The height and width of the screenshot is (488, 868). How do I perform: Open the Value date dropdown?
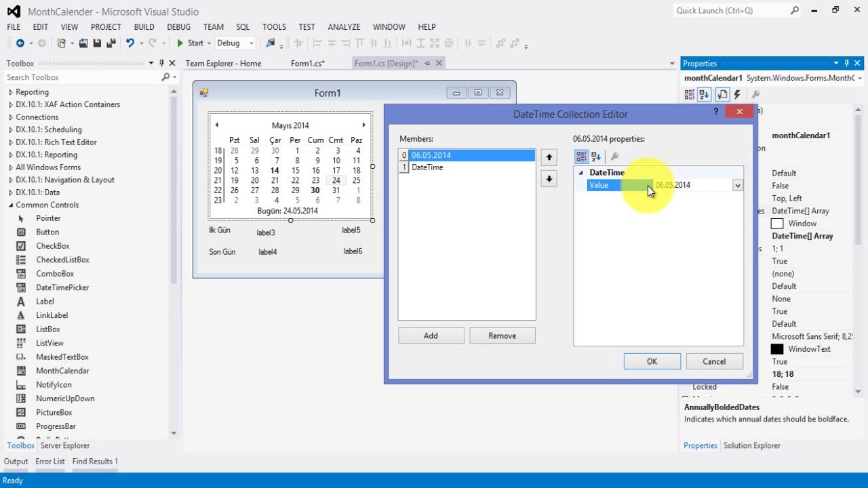click(738, 185)
